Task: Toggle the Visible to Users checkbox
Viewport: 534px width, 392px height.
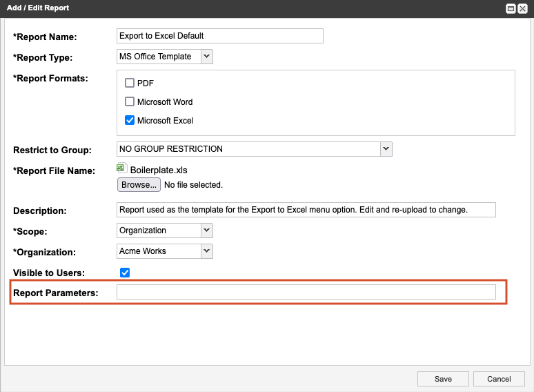Action: [x=125, y=272]
